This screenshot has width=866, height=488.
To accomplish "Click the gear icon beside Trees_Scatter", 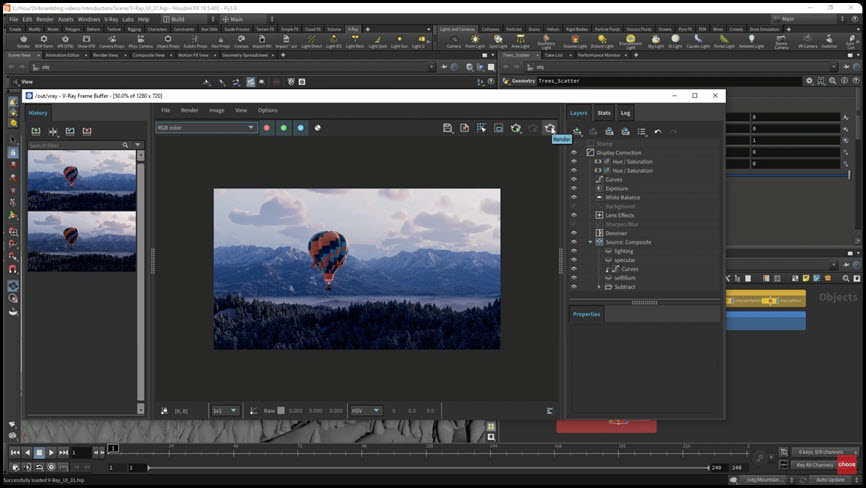I will [809, 81].
